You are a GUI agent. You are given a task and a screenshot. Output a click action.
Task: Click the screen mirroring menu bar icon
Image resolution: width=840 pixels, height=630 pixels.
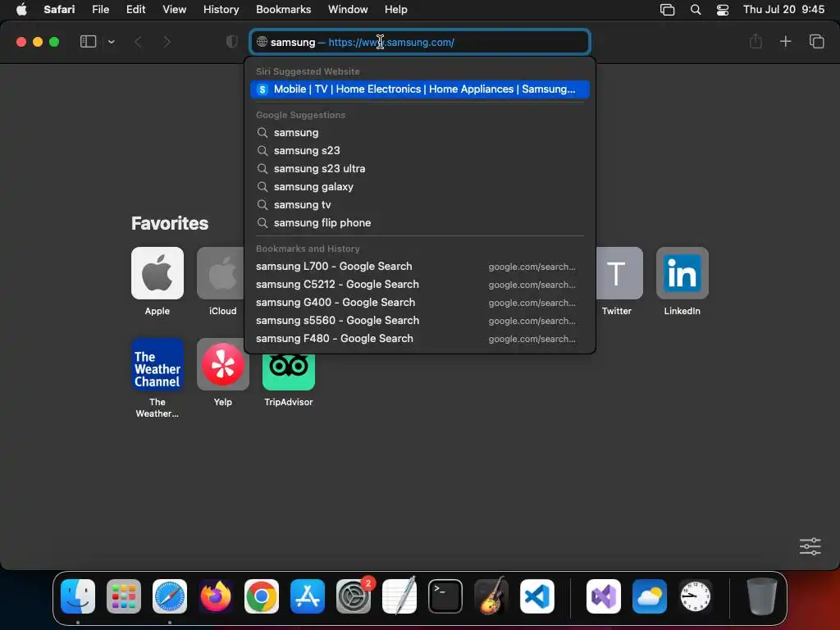[x=667, y=10]
